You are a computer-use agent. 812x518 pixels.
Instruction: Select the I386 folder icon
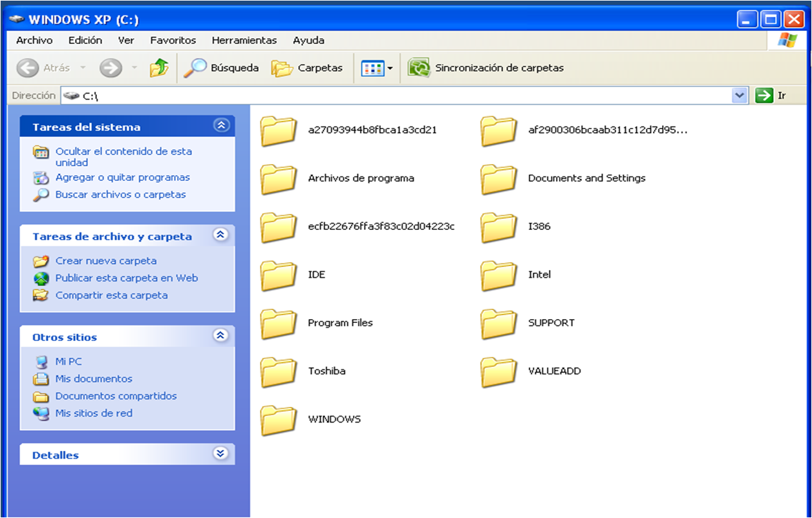[x=498, y=227]
